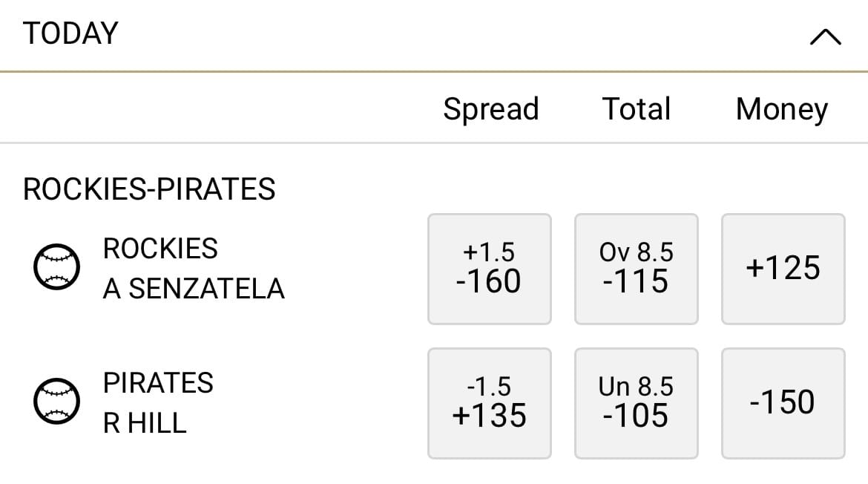
Task: Select Rockies +1.5 spread at -160
Action: (x=490, y=269)
